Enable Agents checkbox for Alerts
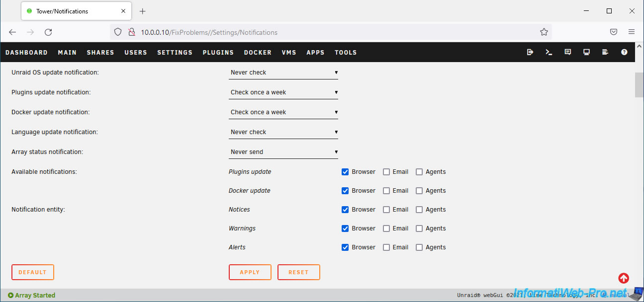This screenshot has width=644, height=302. [419, 247]
